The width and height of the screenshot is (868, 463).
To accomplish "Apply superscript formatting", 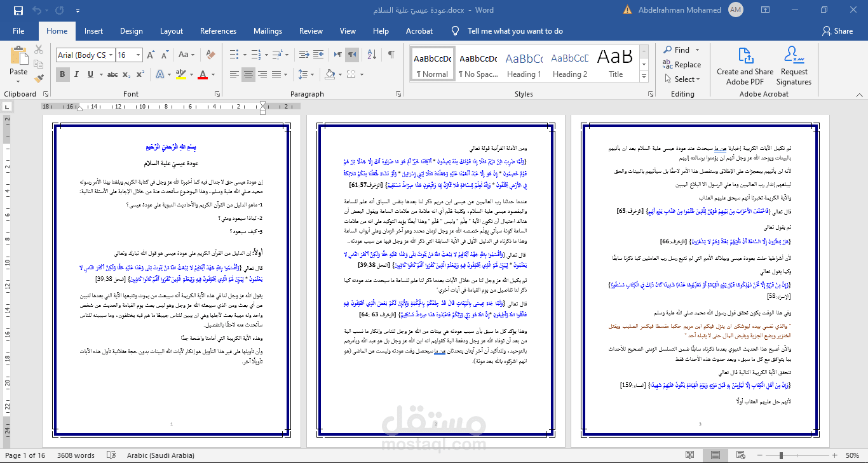I will click(140, 74).
